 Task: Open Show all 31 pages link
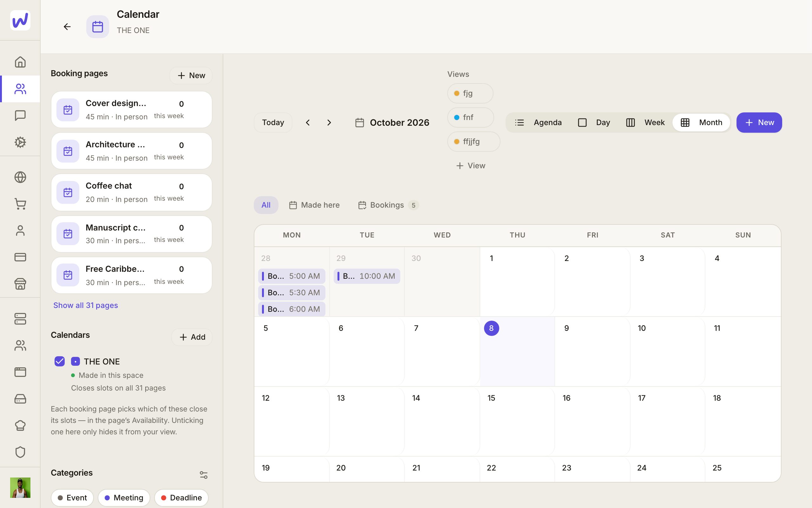click(86, 305)
